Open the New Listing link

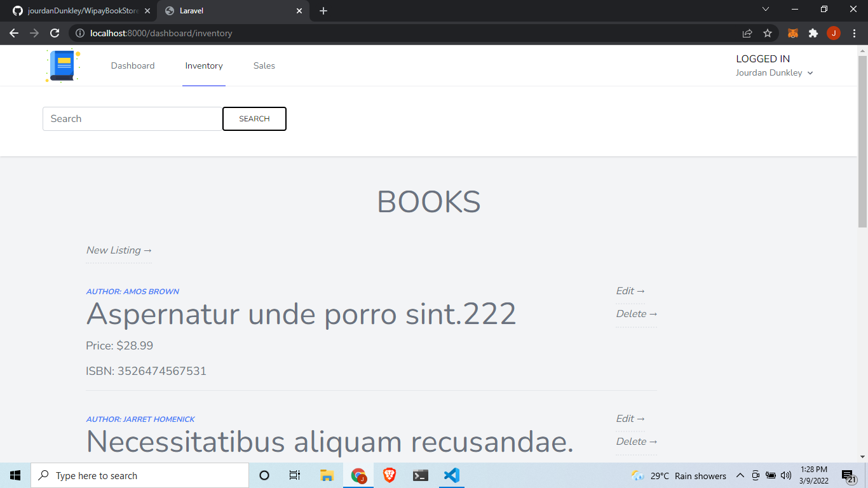point(118,250)
